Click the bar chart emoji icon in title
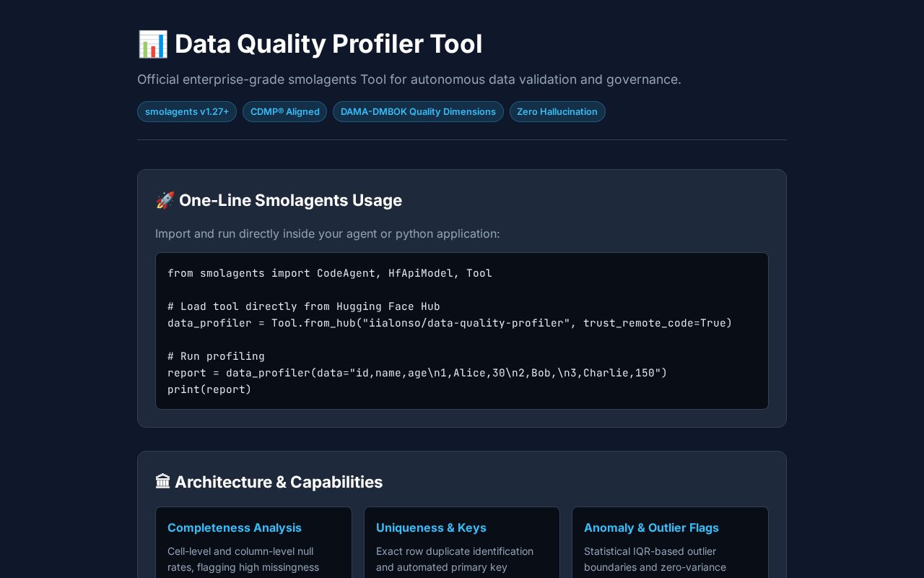Viewport: 924px width, 578px height. 152,44
